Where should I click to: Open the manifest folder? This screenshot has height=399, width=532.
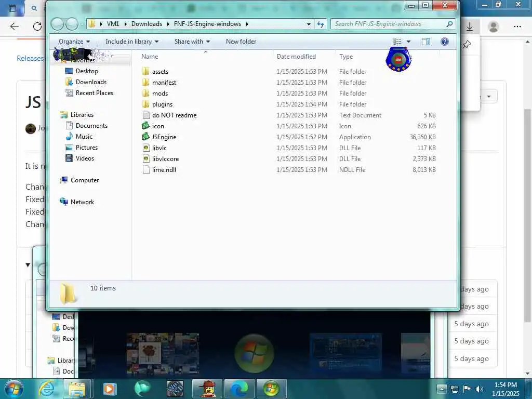164,83
